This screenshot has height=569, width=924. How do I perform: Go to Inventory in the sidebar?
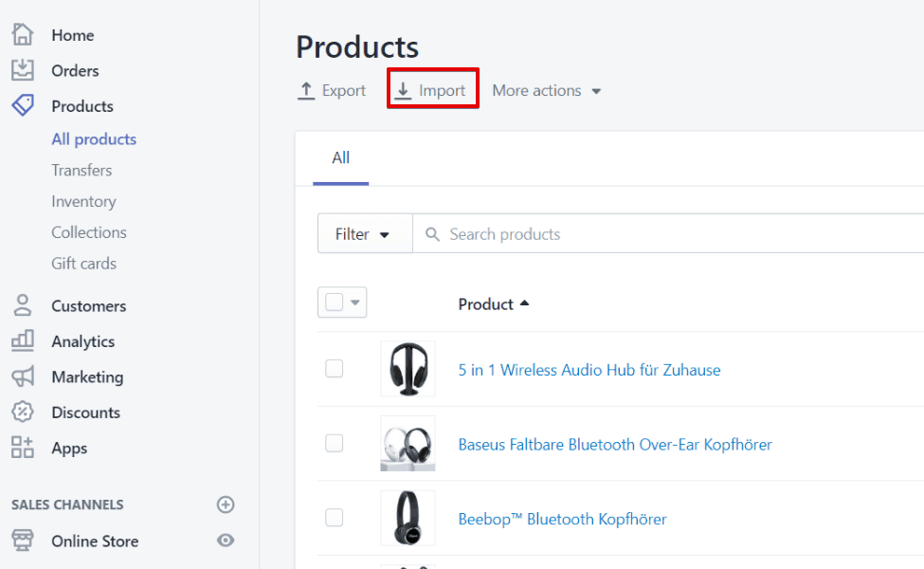(83, 202)
